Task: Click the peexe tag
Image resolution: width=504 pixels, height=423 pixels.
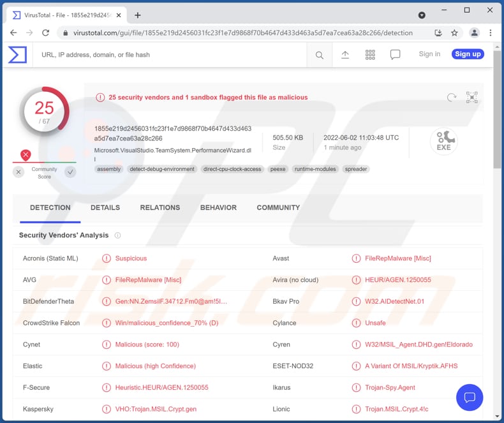Action: pyautogui.click(x=278, y=169)
